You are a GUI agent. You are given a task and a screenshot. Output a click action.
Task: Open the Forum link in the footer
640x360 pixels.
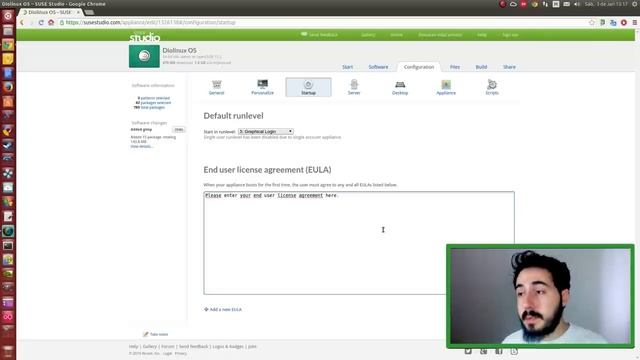pos(167,347)
